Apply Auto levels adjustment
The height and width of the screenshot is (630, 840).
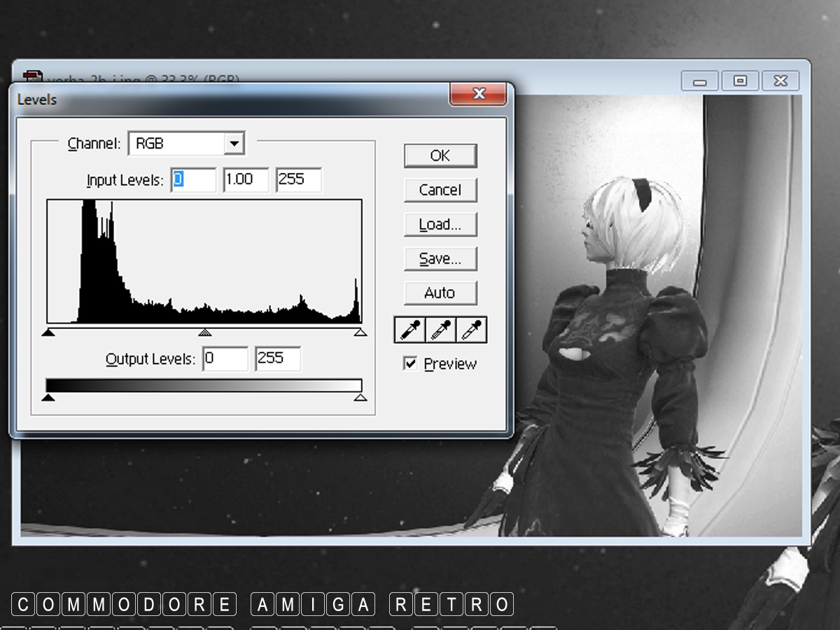click(440, 293)
